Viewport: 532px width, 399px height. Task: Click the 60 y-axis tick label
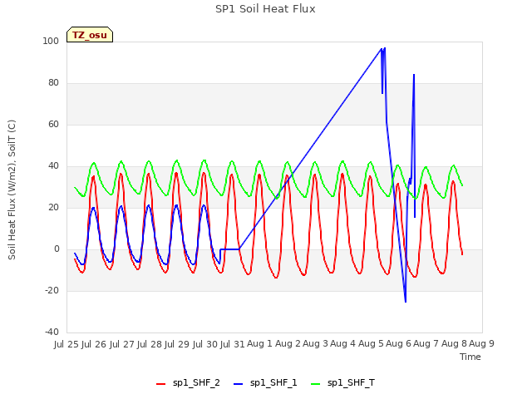tap(53, 124)
